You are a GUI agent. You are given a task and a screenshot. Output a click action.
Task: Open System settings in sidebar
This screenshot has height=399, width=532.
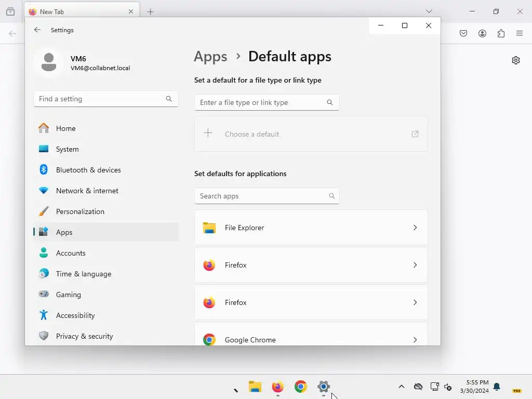click(106, 149)
